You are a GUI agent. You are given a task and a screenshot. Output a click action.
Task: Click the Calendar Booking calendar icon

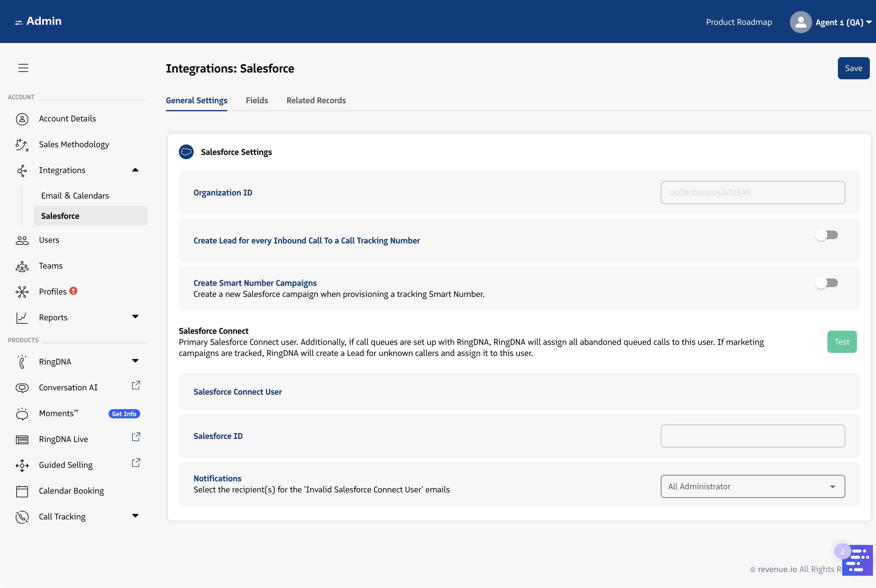[22, 491]
